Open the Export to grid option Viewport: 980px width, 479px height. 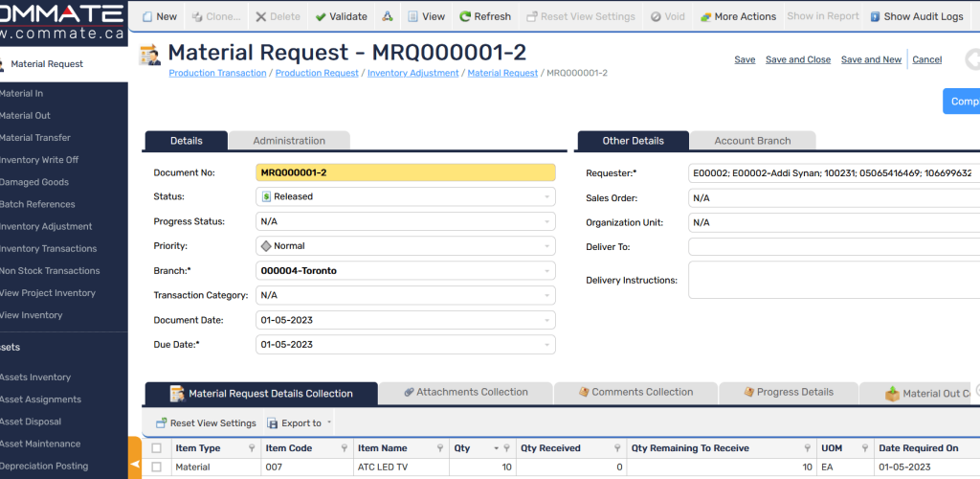point(295,423)
